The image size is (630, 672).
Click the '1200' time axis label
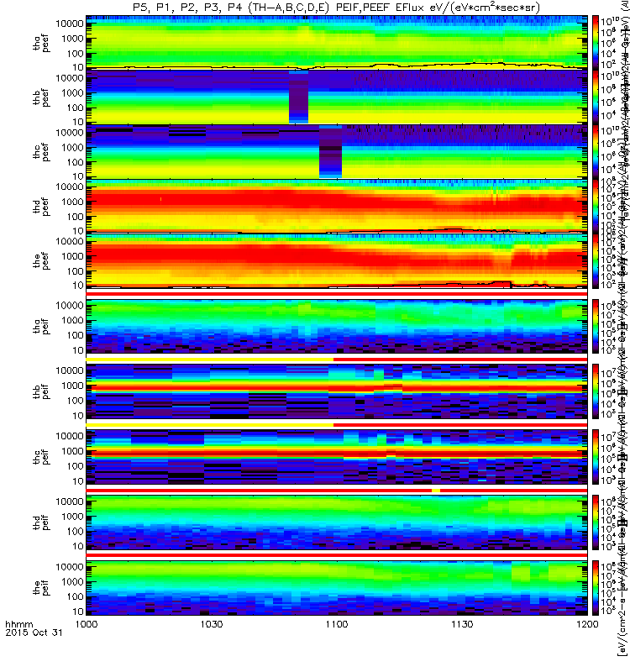click(x=587, y=624)
